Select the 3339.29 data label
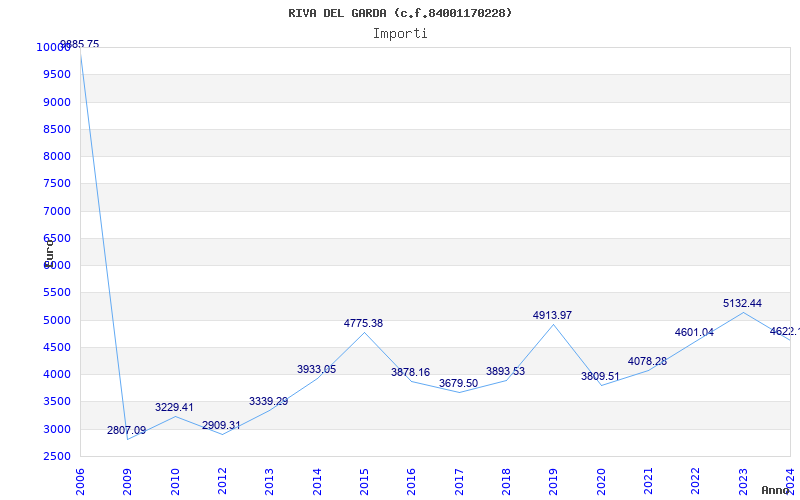 (x=269, y=402)
